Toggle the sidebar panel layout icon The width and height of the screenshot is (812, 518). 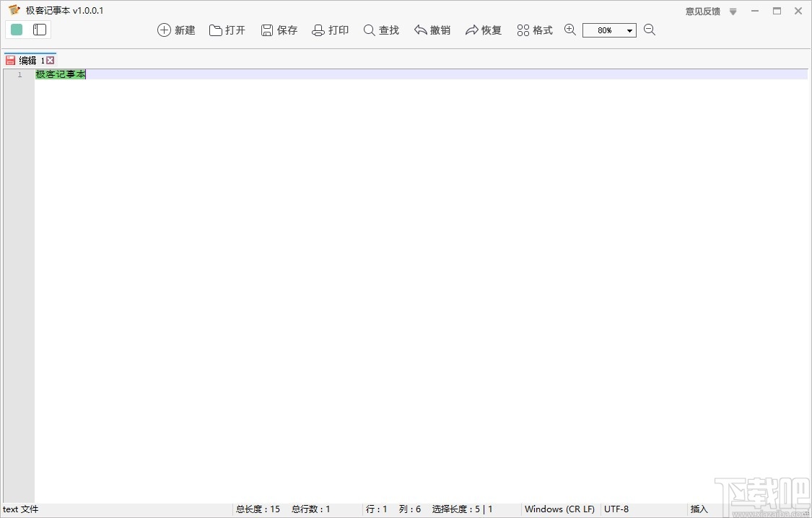(x=40, y=30)
